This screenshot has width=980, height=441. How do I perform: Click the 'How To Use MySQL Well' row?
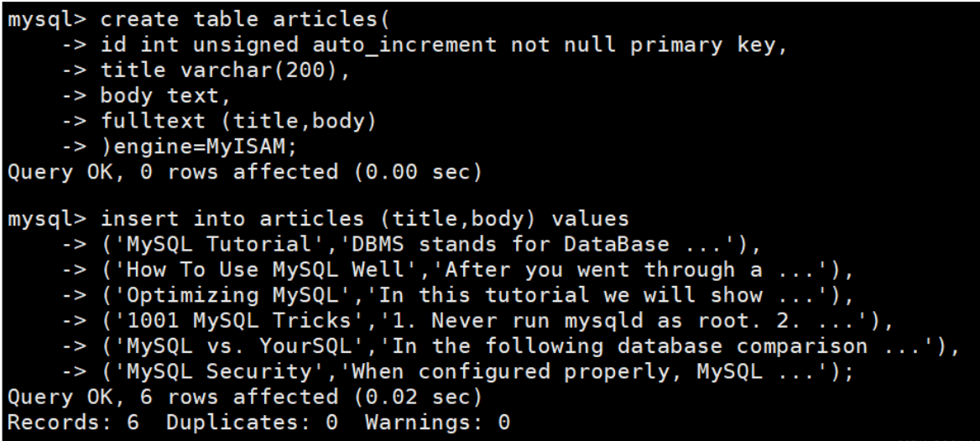[x=477, y=270]
